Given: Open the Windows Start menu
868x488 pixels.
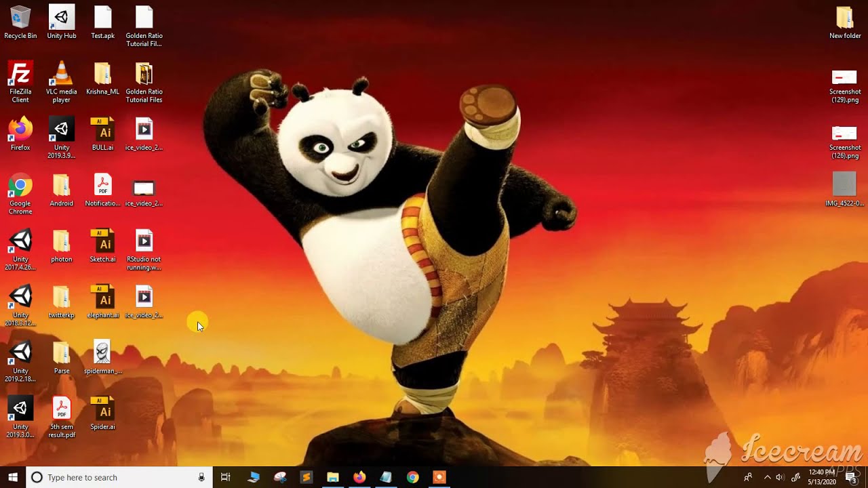Looking at the screenshot, I should coord(13,477).
